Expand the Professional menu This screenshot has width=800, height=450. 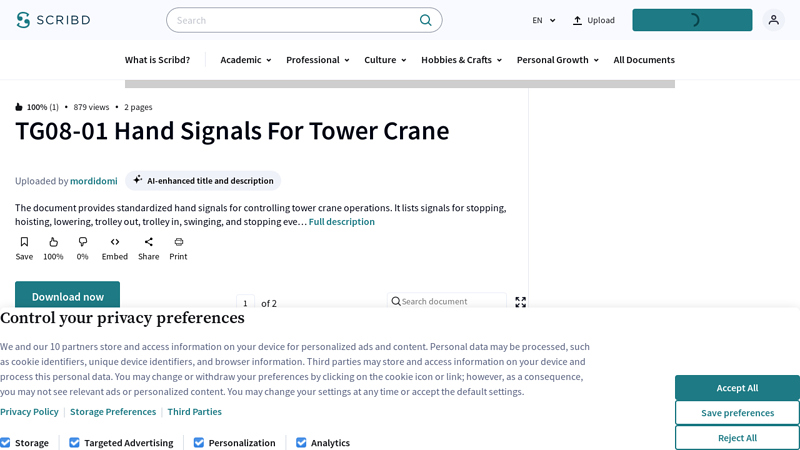coord(318,60)
